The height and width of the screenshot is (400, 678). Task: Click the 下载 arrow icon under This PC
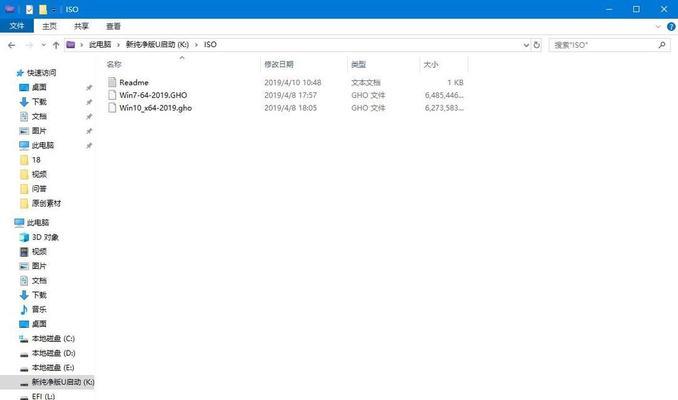(x=24, y=295)
